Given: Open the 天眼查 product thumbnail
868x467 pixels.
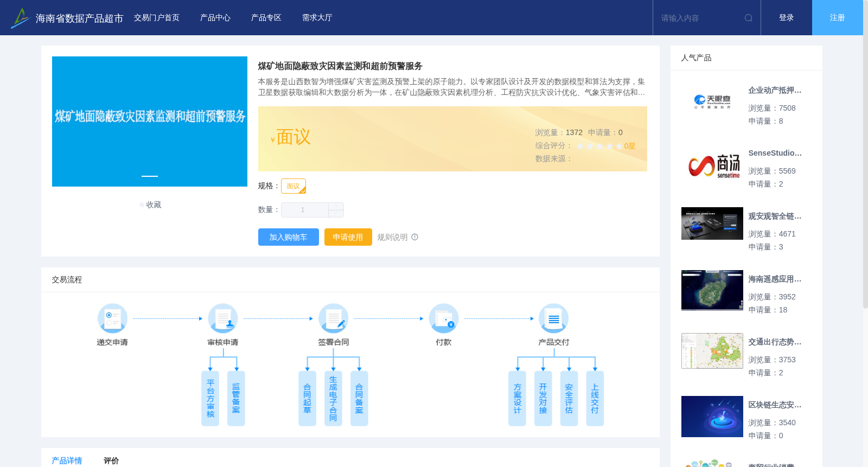Looking at the screenshot, I should tap(712, 102).
